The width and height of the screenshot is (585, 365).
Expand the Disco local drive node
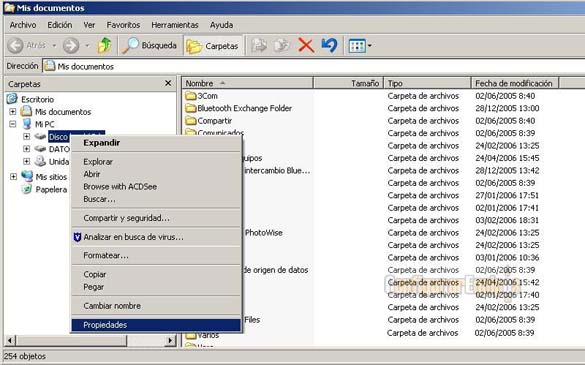pos(26,137)
